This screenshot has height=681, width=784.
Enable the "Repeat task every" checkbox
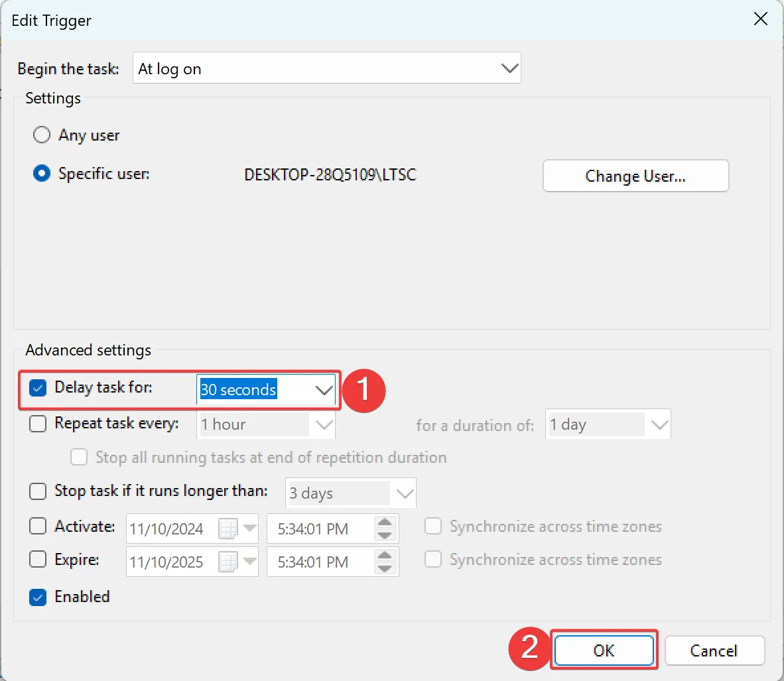pyautogui.click(x=37, y=424)
